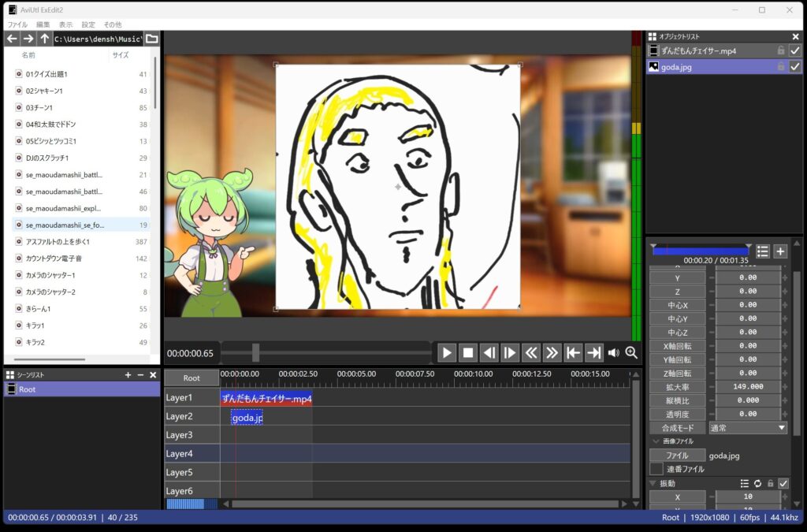Jump to the end of the timeline
The width and height of the screenshot is (807, 532).
pyautogui.click(x=593, y=353)
